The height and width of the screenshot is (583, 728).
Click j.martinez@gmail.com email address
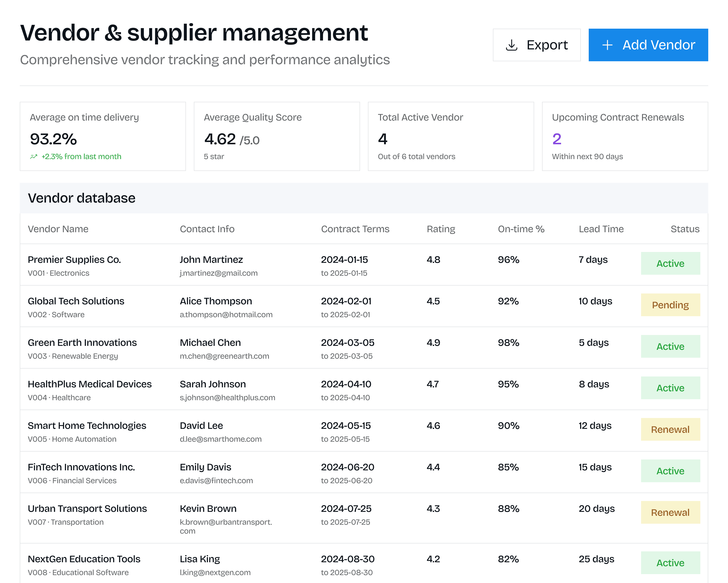[x=219, y=273]
